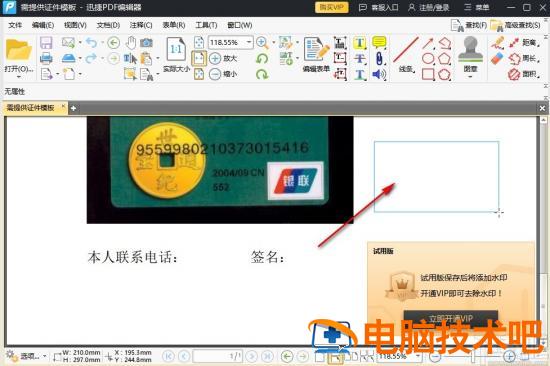Redo the last undone action

(92, 58)
